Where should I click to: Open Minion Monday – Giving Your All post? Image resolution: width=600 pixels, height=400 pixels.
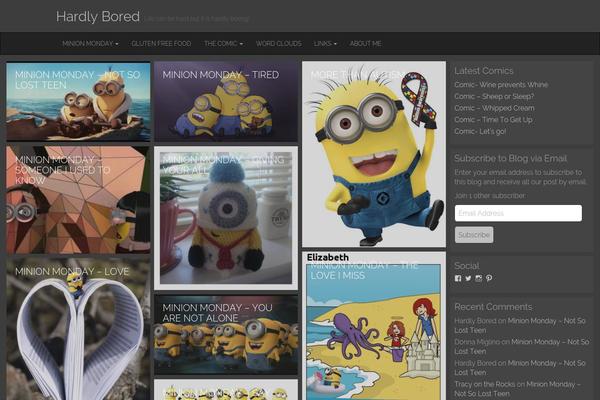226,218
